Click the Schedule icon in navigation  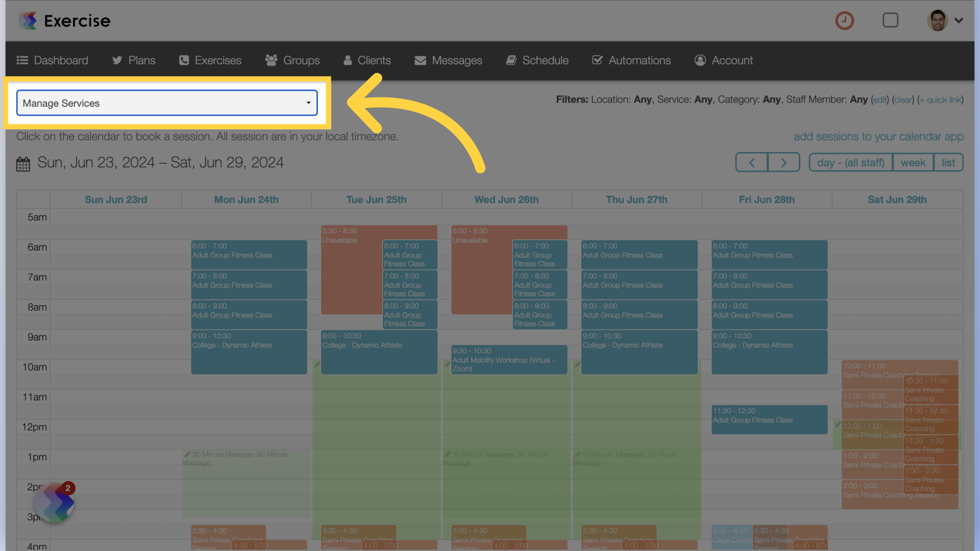pyautogui.click(x=511, y=60)
